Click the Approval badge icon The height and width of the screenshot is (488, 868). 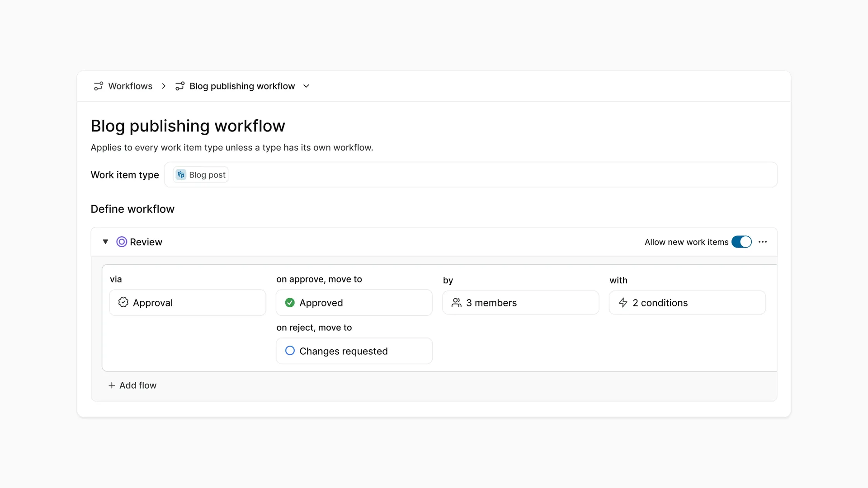pos(123,302)
